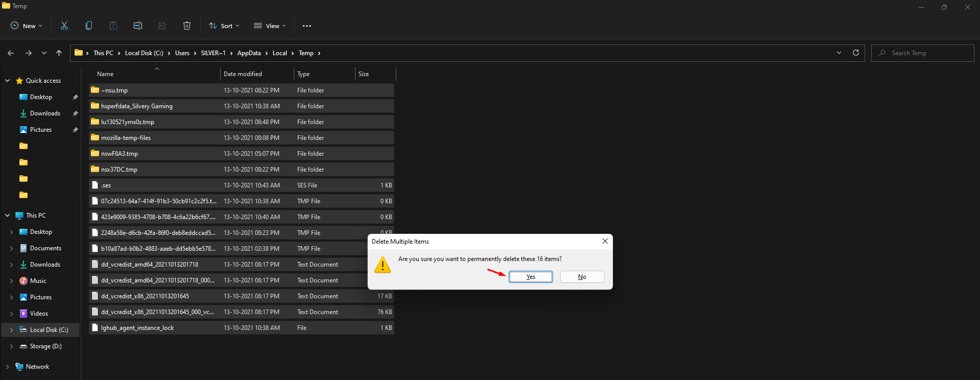Select the lu130521yms0z.tmp folder
This screenshot has height=380, width=980.
242,122
